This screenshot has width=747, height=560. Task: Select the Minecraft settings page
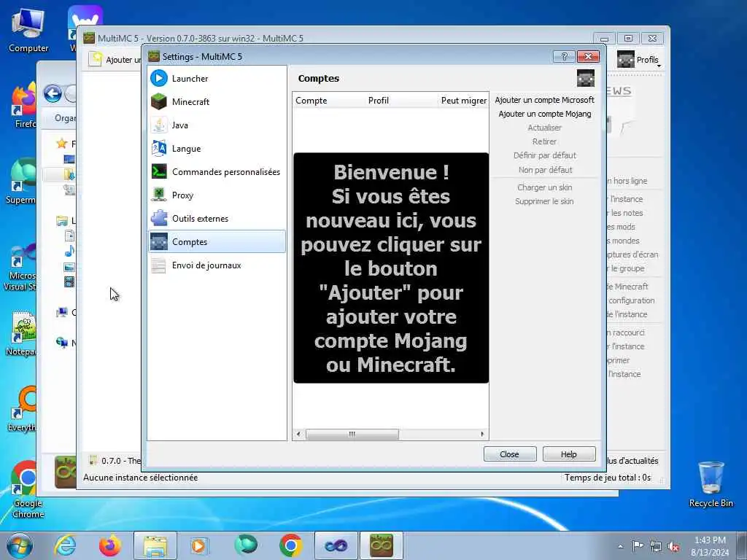point(217,101)
